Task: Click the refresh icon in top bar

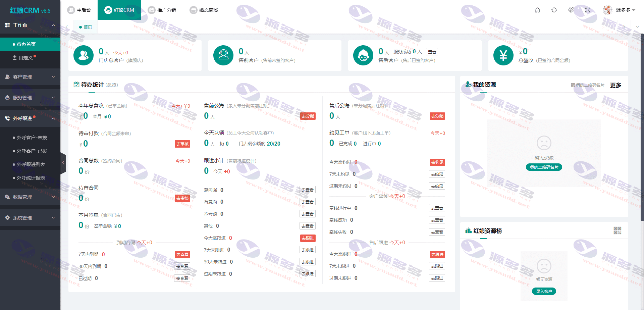Action: [x=554, y=10]
